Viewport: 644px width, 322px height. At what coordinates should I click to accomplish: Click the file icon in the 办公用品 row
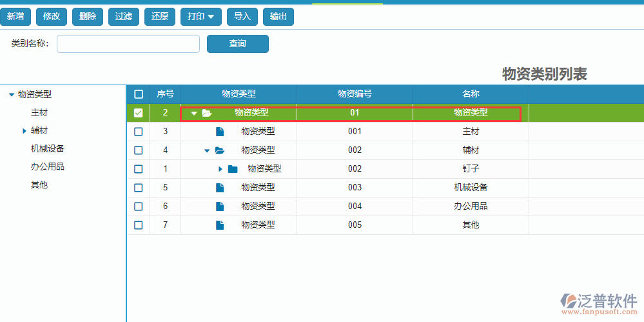click(x=220, y=206)
